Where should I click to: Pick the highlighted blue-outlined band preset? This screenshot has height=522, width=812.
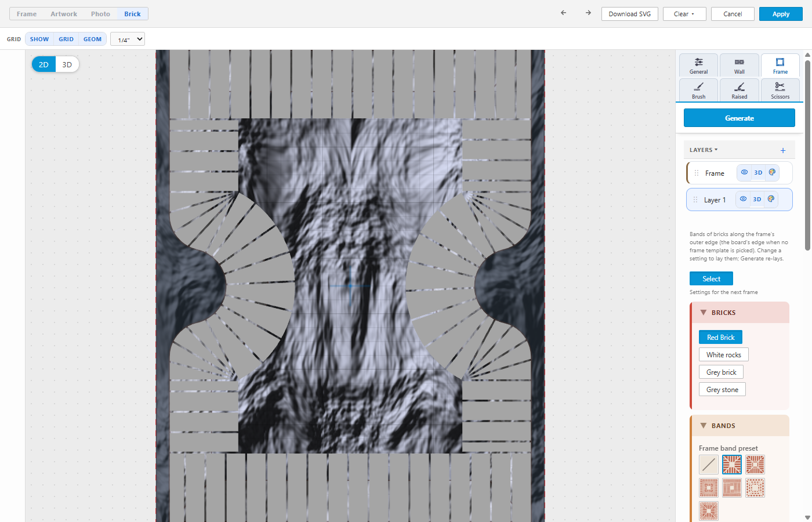point(732,465)
